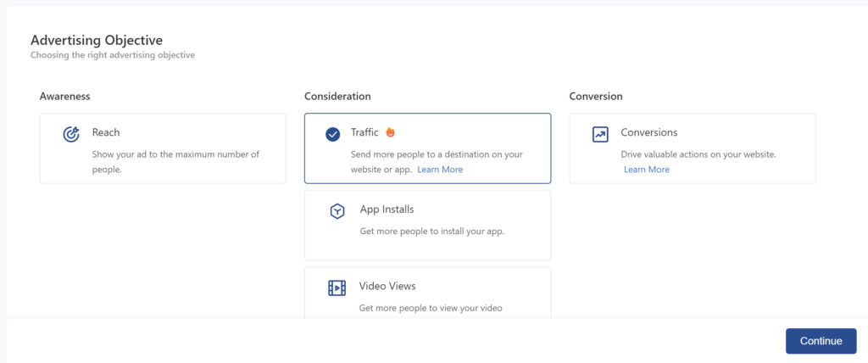This screenshot has height=363, width=868.
Task: Choose the App Installs objective title
Action: point(387,209)
